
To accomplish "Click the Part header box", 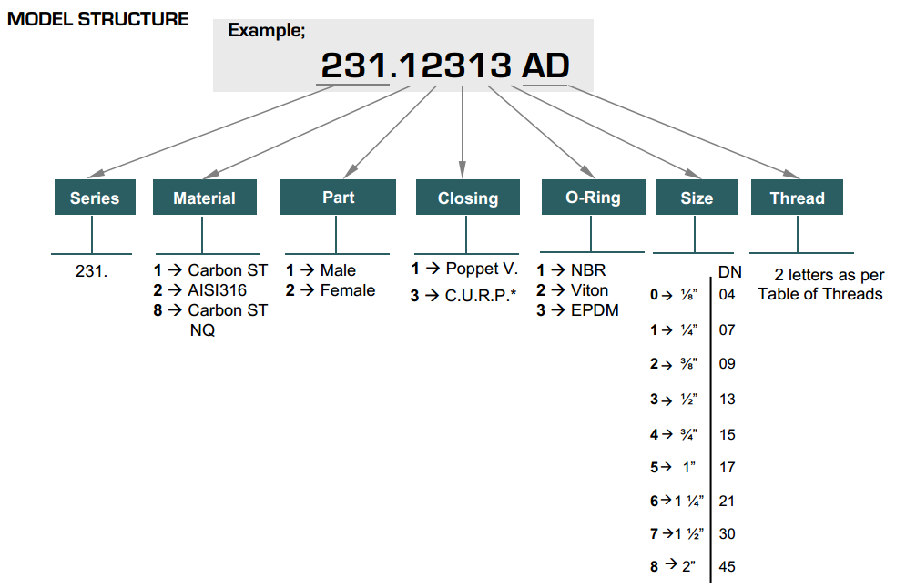I will click(x=338, y=197).
